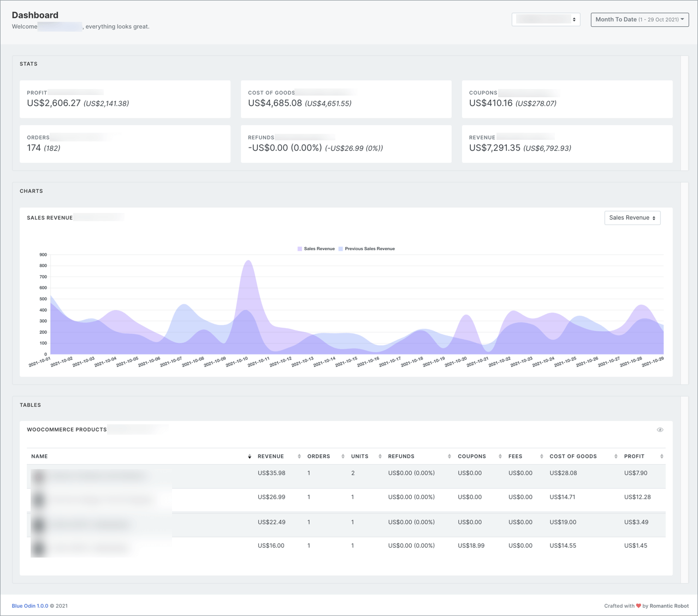This screenshot has width=698, height=616.
Task: Click the first product thumbnail in the table
Action: [39, 476]
